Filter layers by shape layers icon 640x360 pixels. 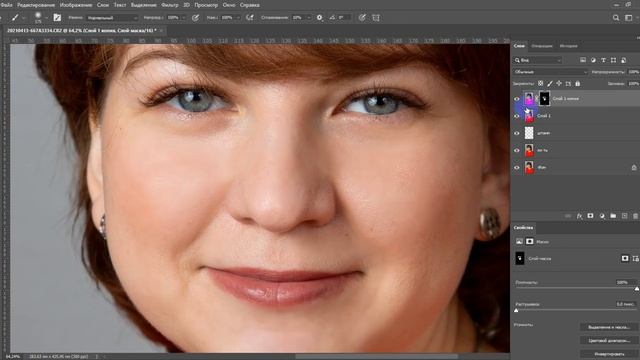[x=613, y=60]
